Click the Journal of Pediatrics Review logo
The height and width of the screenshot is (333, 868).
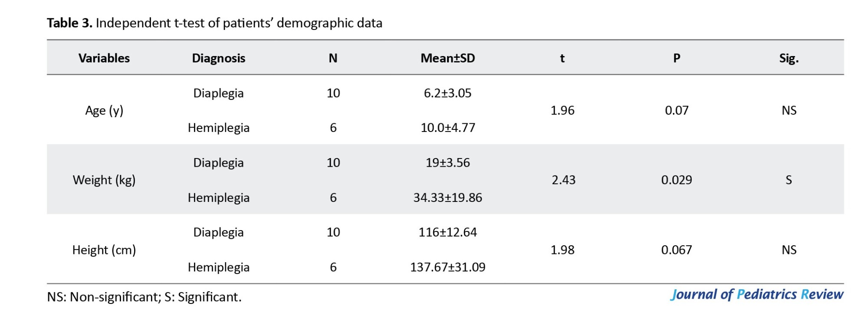[756, 294]
